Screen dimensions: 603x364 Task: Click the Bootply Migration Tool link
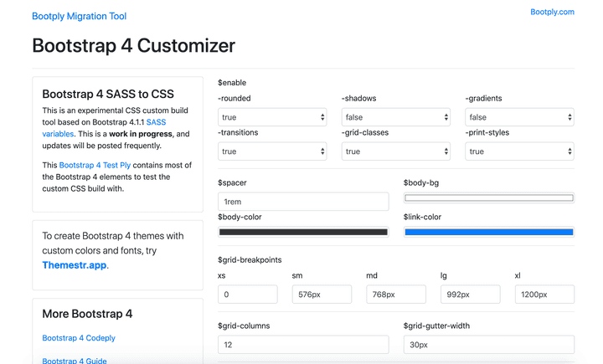click(80, 16)
